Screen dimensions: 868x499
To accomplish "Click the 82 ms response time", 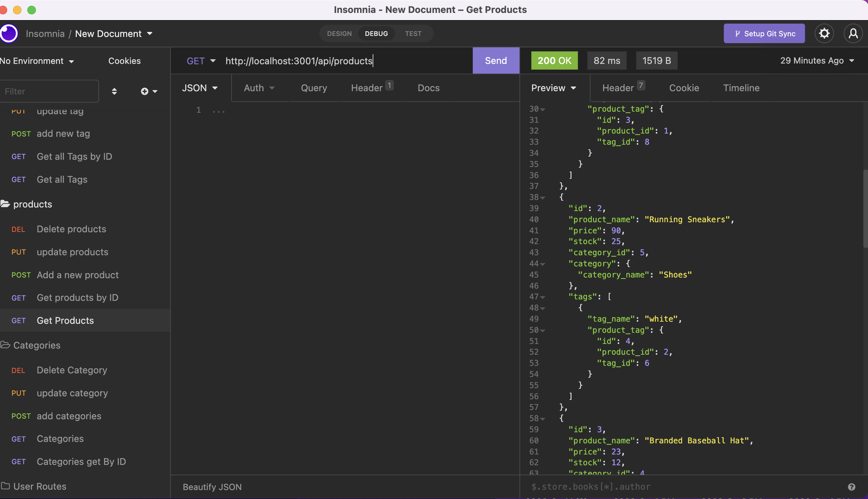I will (x=607, y=61).
